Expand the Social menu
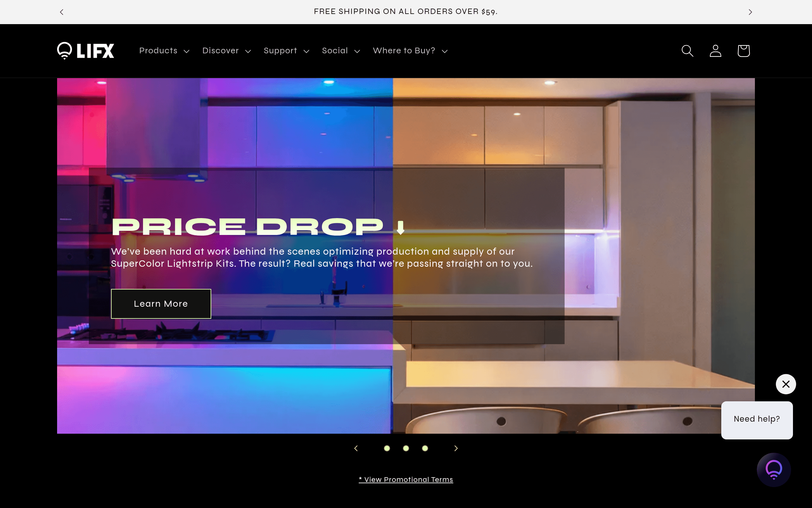The width and height of the screenshot is (812, 508). [341, 51]
